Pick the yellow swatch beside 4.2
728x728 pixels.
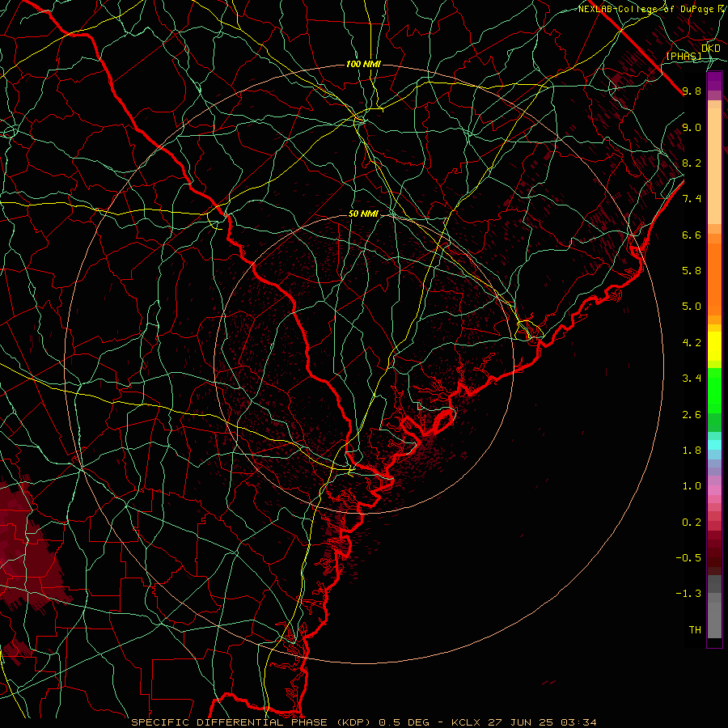pos(714,346)
